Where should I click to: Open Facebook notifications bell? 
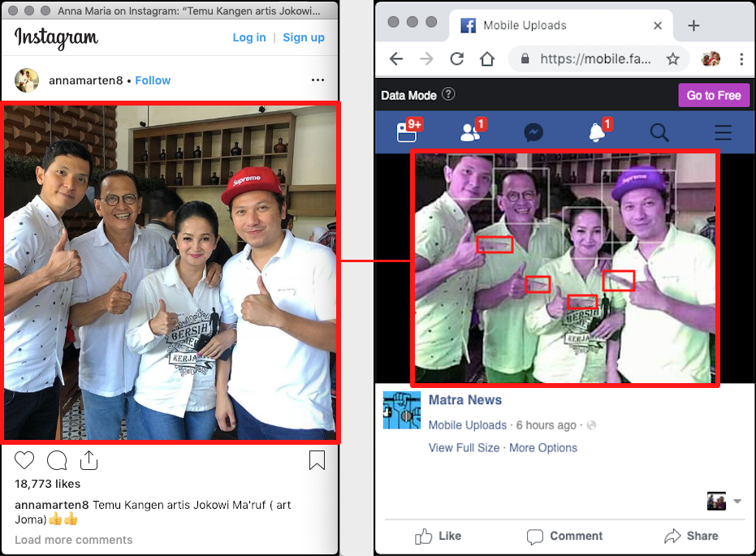pyautogui.click(x=598, y=132)
